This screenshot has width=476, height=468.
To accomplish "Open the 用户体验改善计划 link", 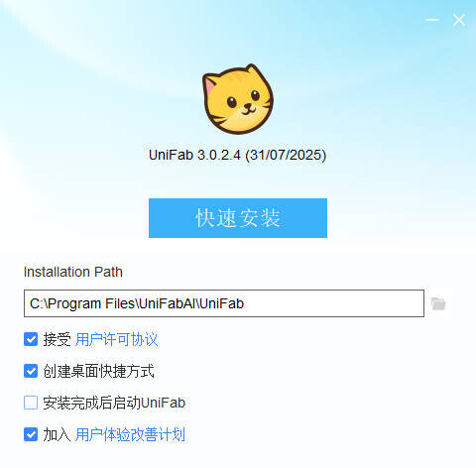I will coord(130,434).
